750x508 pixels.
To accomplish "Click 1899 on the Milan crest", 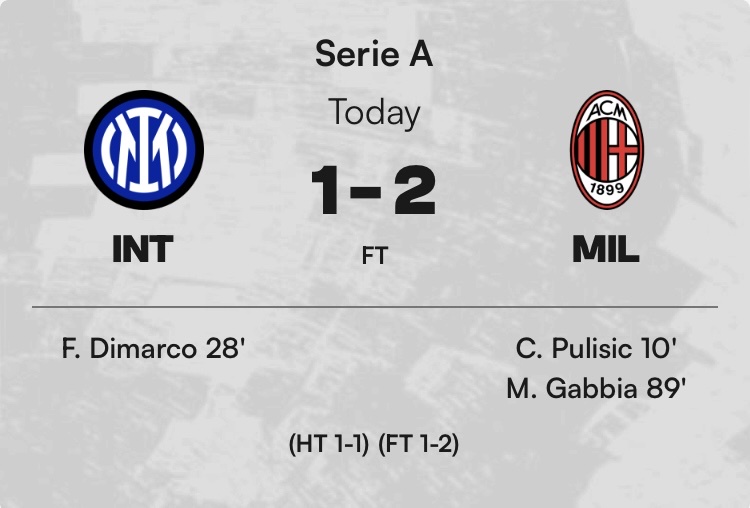I will coord(606,186).
